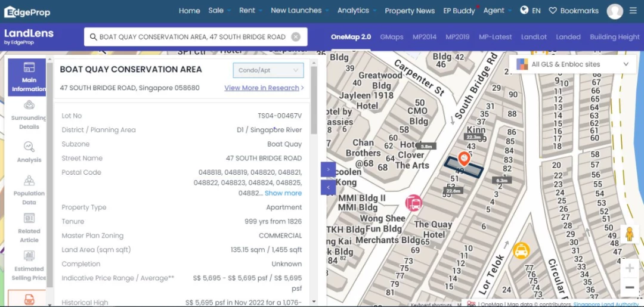Open the hamburger menu icon
This screenshot has height=307, width=644.
pyautogui.click(x=633, y=11)
